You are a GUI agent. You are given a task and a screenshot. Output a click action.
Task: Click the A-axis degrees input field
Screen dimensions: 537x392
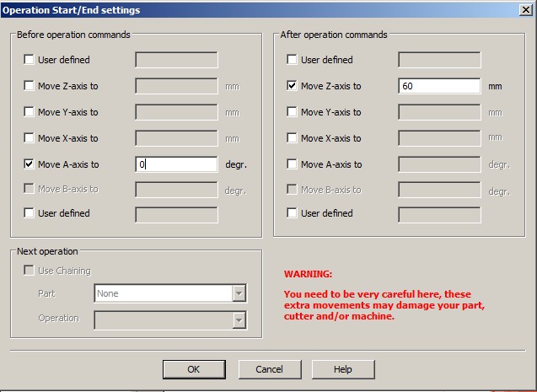pyautogui.click(x=176, y=164)
